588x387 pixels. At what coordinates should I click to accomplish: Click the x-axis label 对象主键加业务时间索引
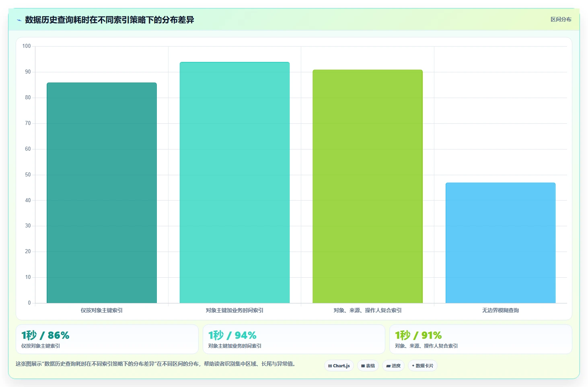(234, 310)
